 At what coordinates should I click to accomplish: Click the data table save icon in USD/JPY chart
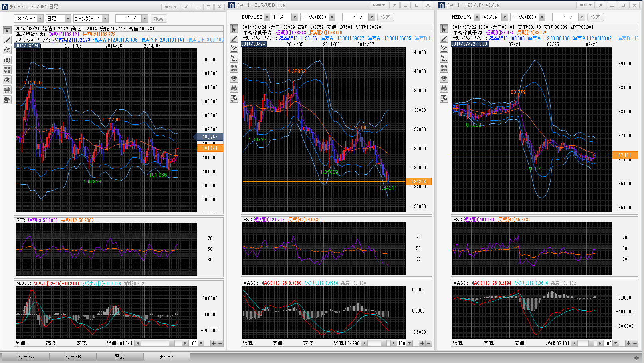pyautogui.click(x=7, y=100)
